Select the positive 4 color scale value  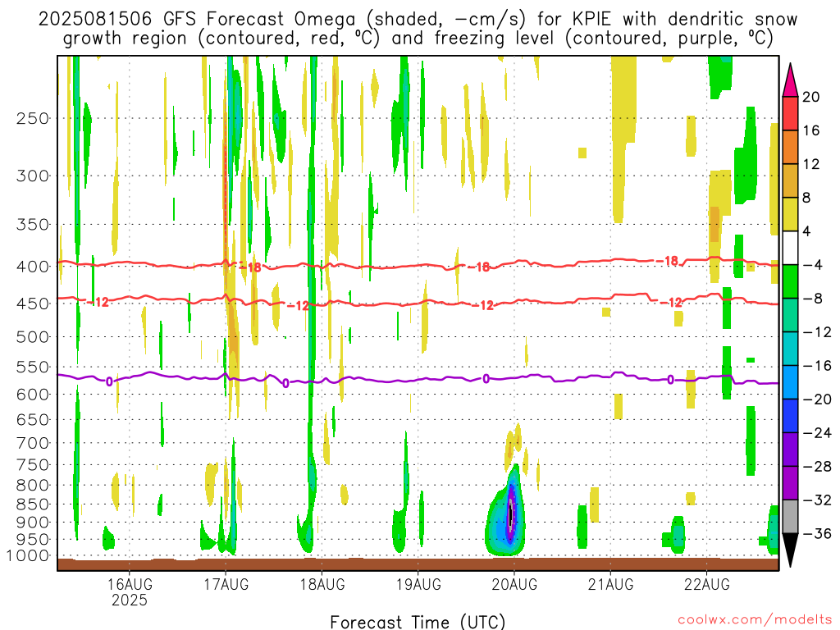pyautogui.click(x=807, y=231)
